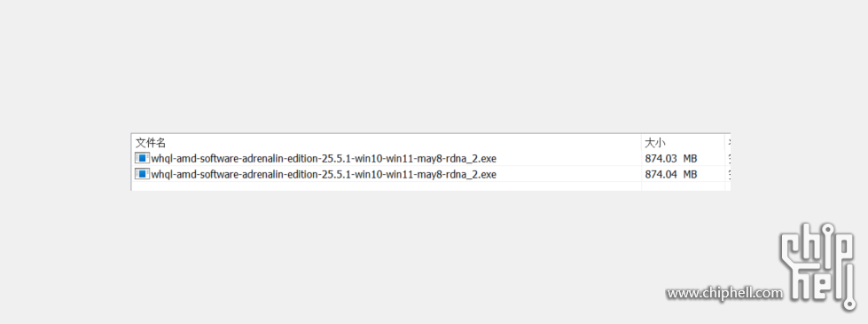Click the whql-amd-software filename in the 874.04 MB row

pyautogui.click(x=324, y=175)
